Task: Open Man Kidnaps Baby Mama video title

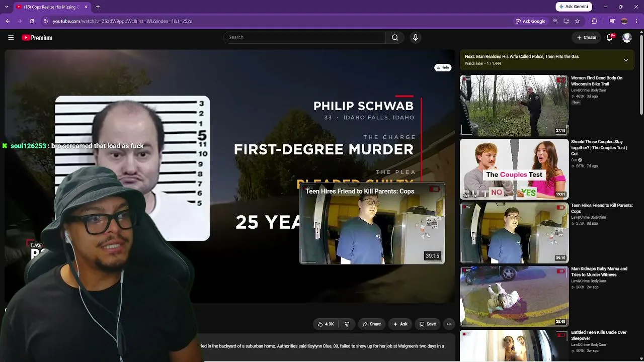Action: pos(599,272)
